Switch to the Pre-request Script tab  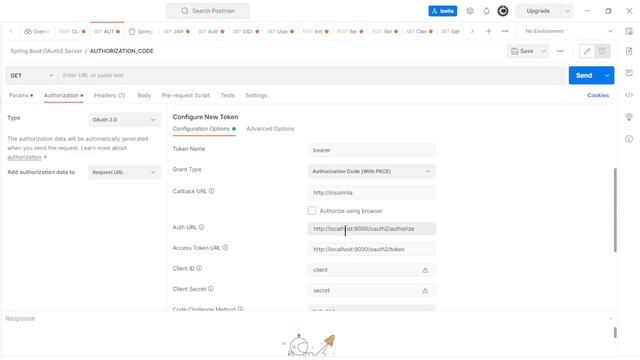tap(186, 95)
